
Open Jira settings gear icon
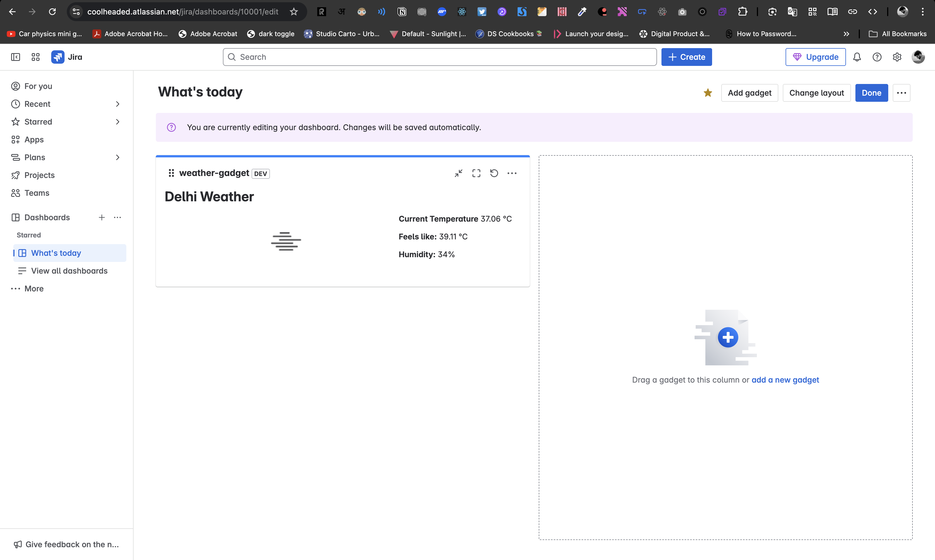(x=897, y=57)
